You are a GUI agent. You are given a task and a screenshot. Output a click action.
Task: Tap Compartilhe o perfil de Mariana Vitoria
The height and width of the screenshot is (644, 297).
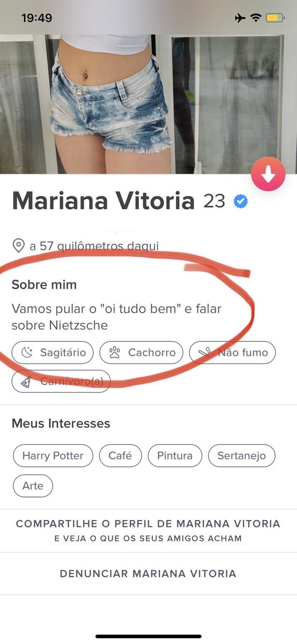(148, 530)
